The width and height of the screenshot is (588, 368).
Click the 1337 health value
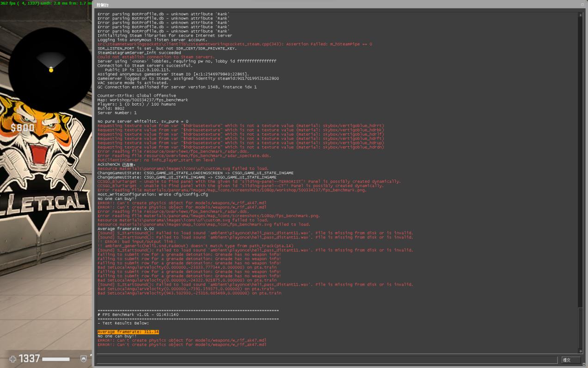tap(29, 359)
